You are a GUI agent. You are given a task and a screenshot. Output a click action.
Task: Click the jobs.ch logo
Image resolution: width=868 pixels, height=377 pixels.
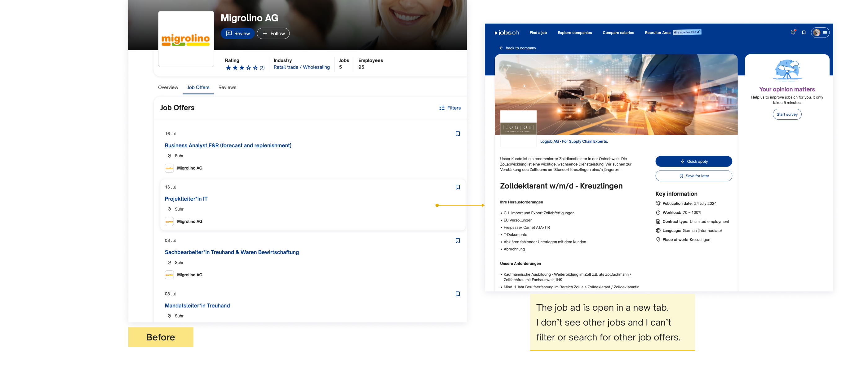(507, 33)
